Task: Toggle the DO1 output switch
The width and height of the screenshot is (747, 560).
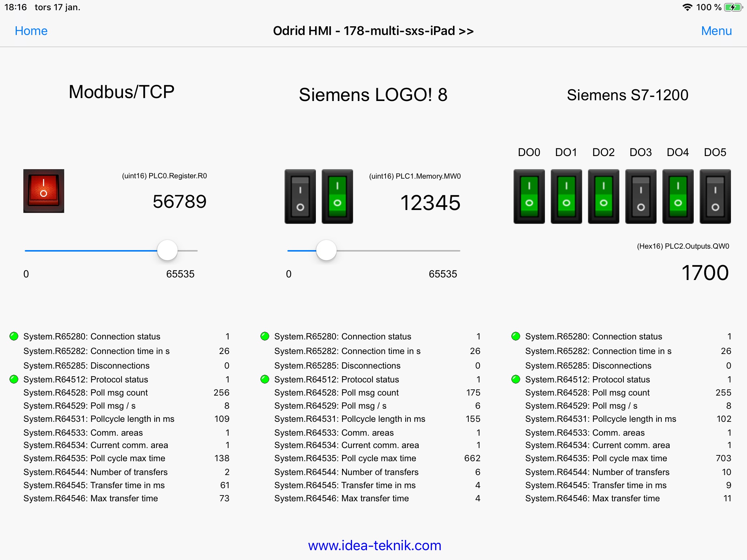Action: point(566,197)
